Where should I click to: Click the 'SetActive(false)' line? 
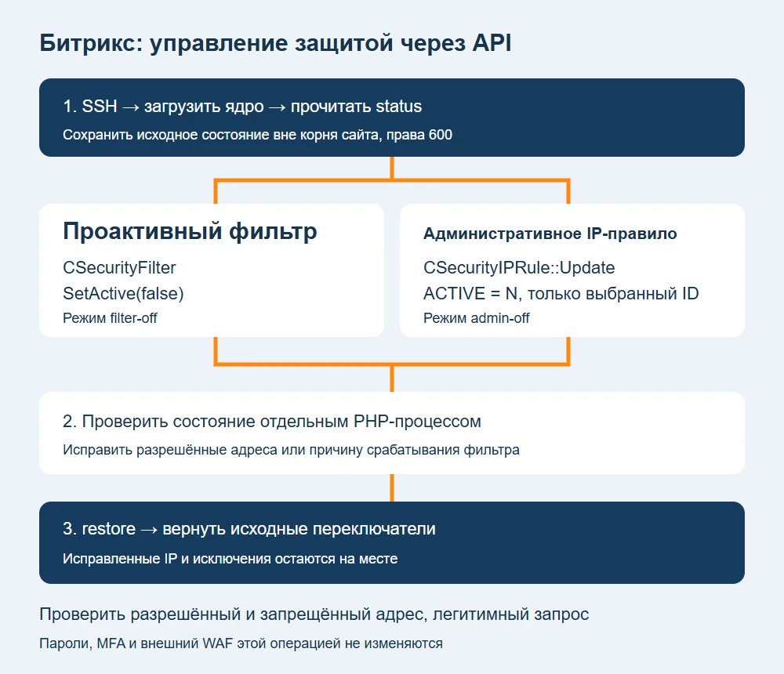pos(124,293)
